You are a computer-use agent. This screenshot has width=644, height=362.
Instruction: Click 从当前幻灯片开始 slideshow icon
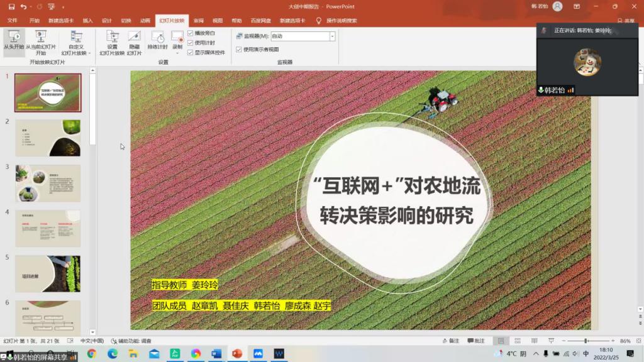point(41,41)
